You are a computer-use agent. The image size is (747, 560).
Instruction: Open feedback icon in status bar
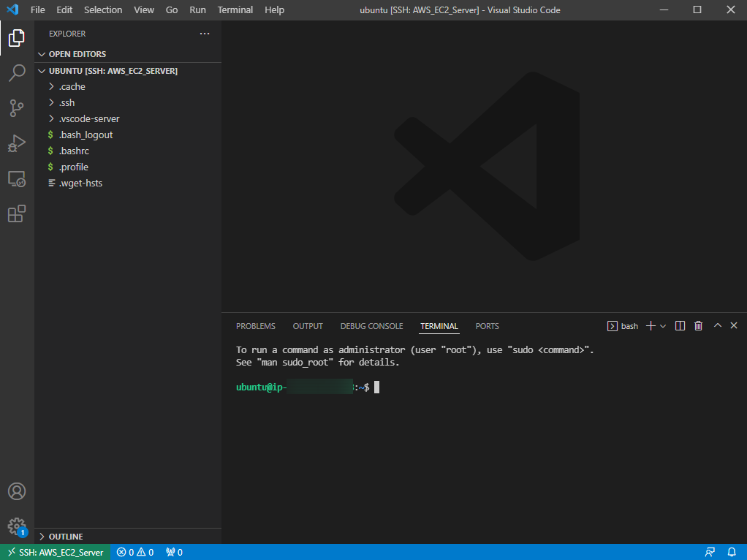pyautogui.click(x=710, y=552)
